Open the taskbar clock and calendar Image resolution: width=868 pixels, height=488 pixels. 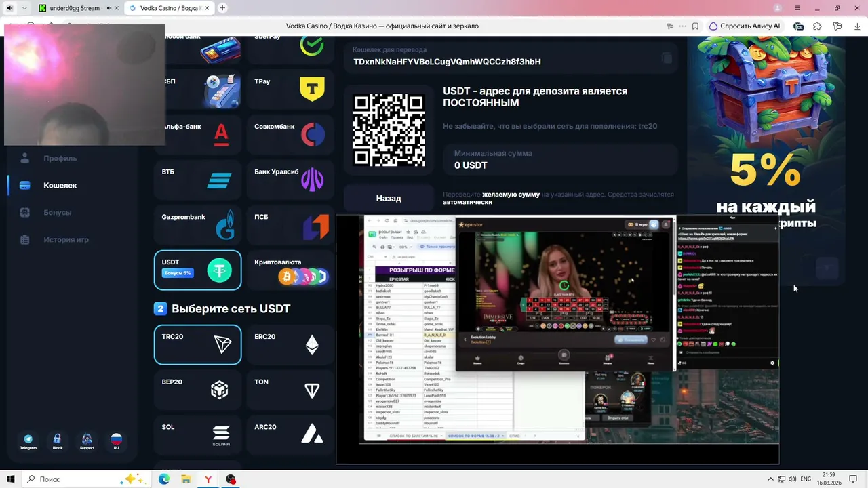click(x=828, y=479)
